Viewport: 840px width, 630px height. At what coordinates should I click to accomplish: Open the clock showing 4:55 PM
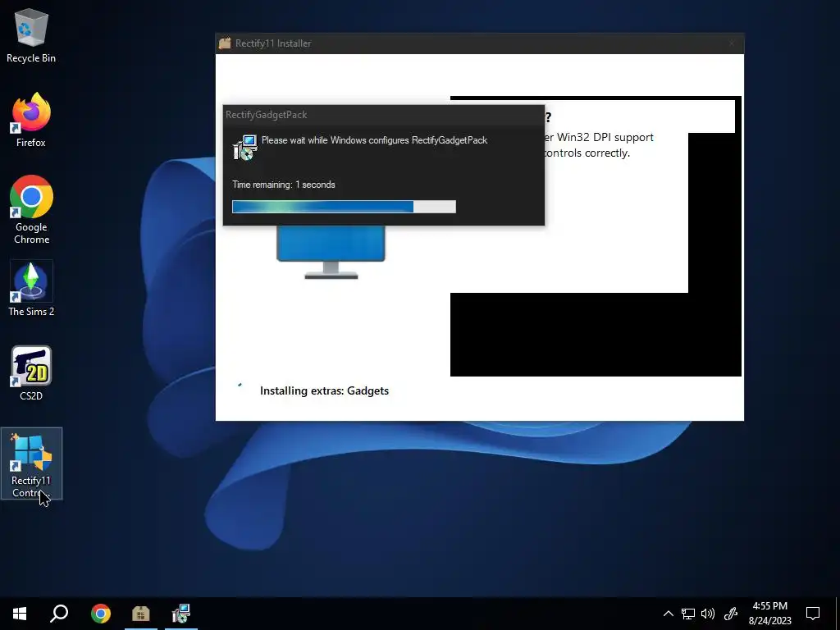(769, 606)
